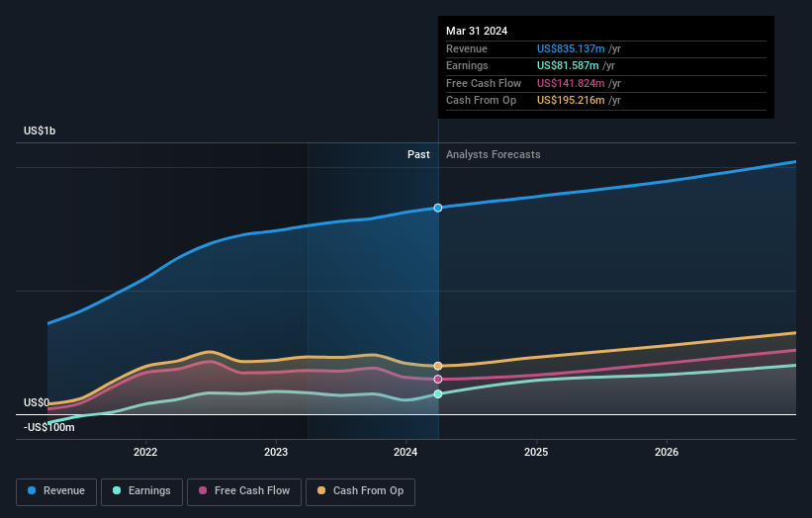Click the 2022 x-axis label
This screenshot has height=518, width=812.
[145, 452]
